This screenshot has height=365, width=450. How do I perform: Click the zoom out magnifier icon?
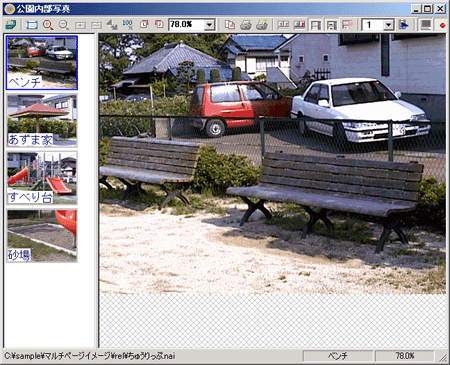(x=64, y=25)
